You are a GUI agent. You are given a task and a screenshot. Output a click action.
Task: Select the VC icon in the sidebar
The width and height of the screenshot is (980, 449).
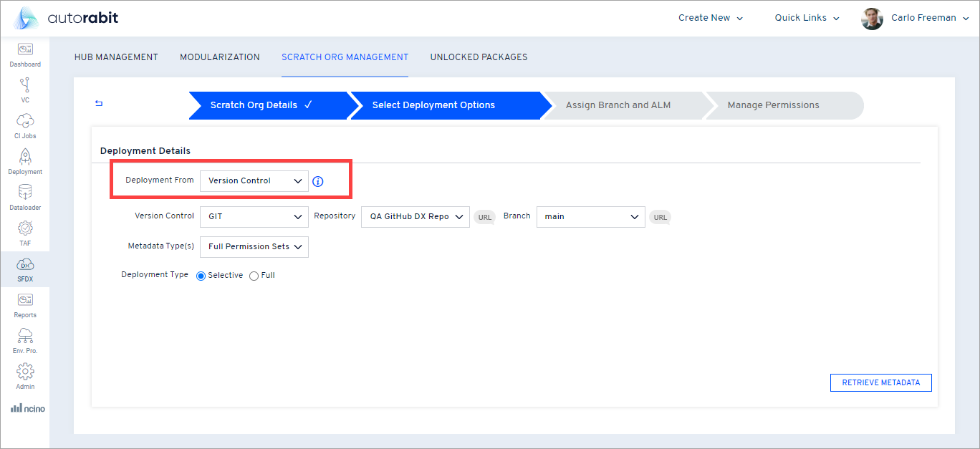24,90
